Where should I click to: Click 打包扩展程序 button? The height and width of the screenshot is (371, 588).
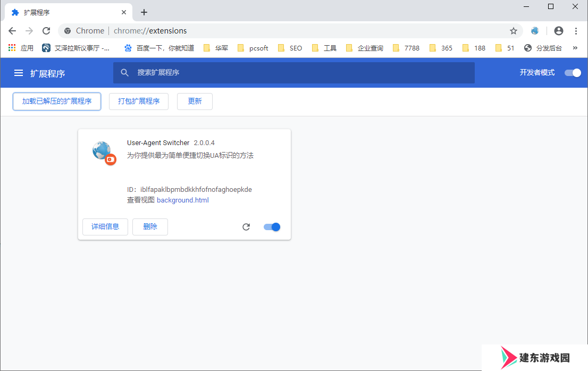tap(139, 102)
